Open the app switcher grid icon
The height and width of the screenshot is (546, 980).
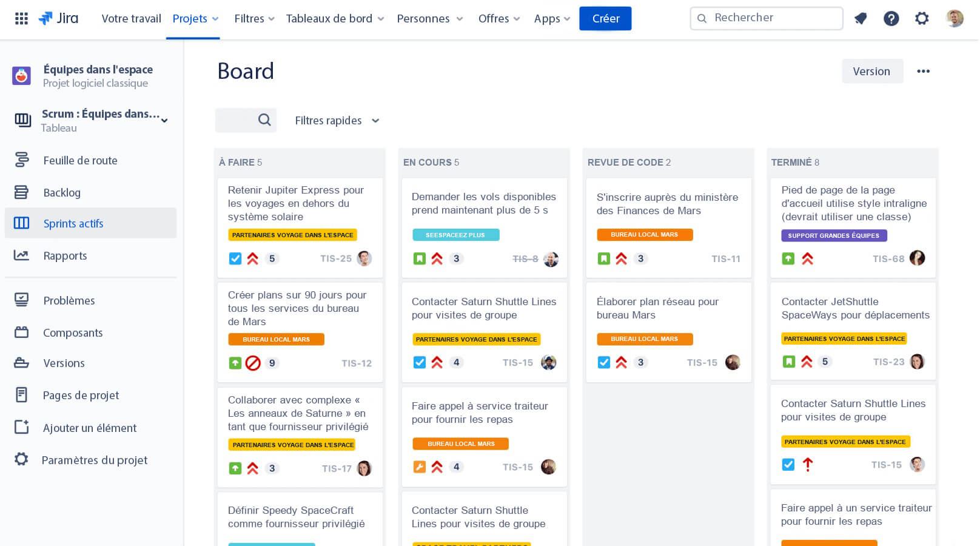click(x=21, y=18)
